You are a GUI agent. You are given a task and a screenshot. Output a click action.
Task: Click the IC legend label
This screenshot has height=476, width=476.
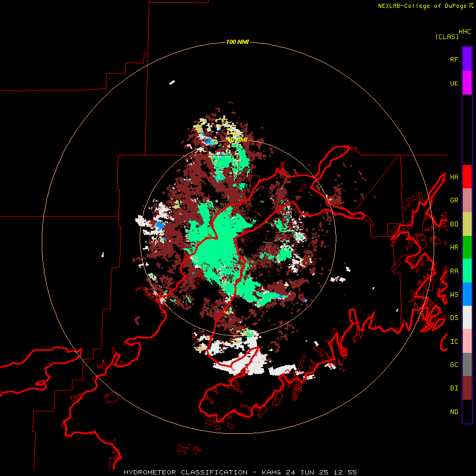pyautogui.click(x=454, y=342)
